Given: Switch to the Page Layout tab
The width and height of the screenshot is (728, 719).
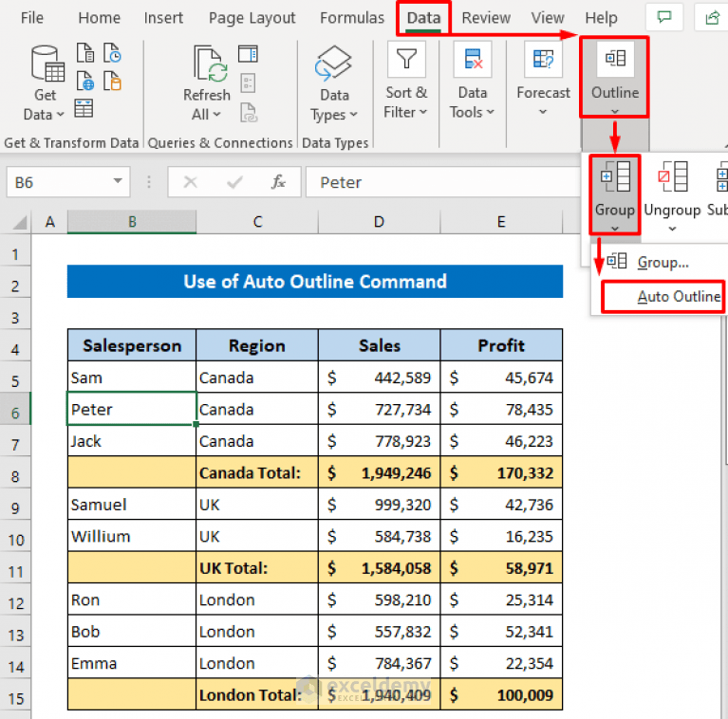Looking at the screenshot, I should point(252,18).
